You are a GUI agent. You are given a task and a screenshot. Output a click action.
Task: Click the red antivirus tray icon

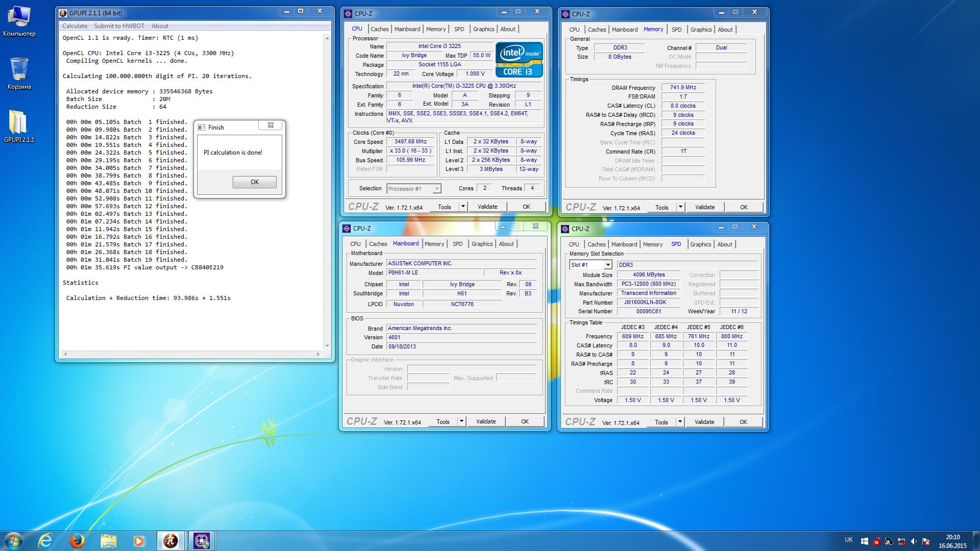pos(876,541)
